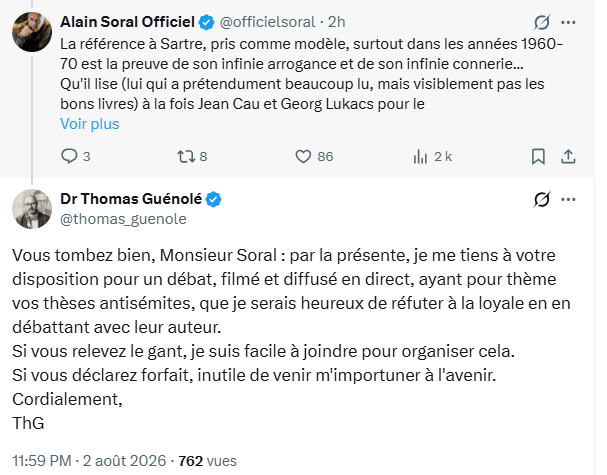Screen dimensions: 607x475
Task: Click the retweet icon with 8 reposts
Action: pyautogui.click(x=186, y=156)
